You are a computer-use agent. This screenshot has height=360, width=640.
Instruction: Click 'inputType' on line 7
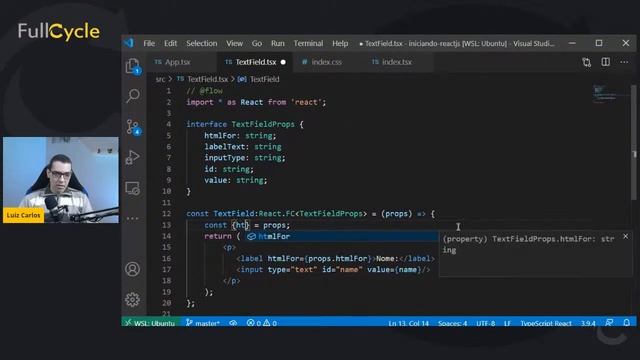pos(225,158)
